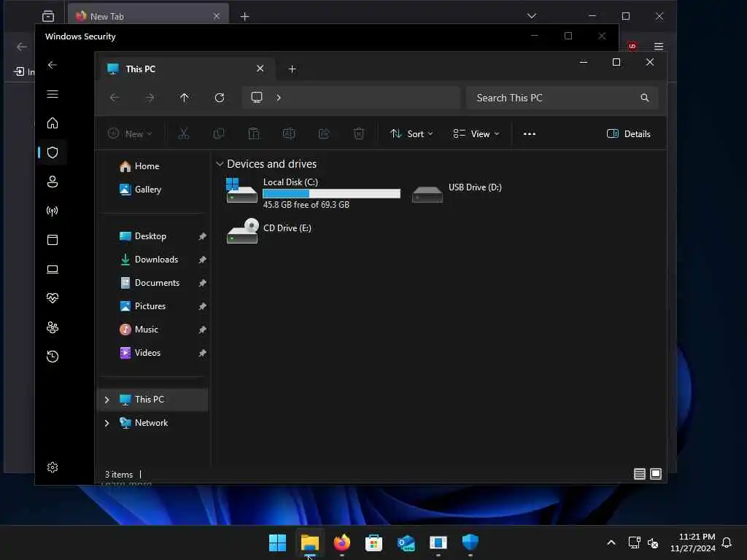This screenshot has width=747, height=560.
Task: Add a new File Explorer tab
Action: pos(292,69)
